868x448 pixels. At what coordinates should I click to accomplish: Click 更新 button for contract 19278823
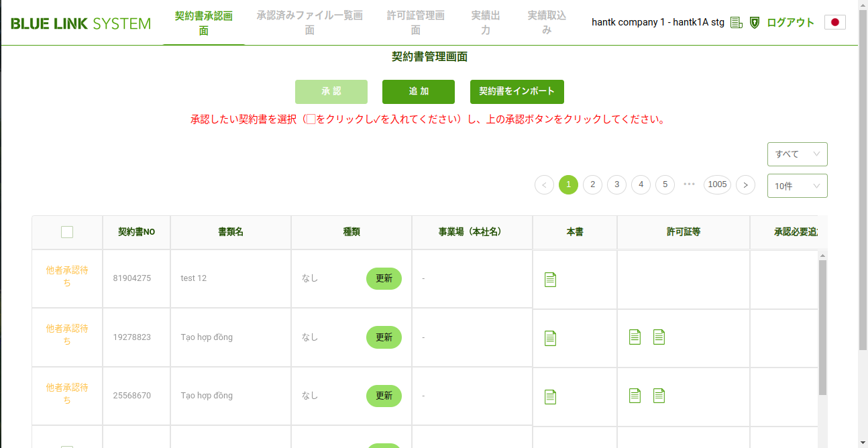[x=384, y=337]
